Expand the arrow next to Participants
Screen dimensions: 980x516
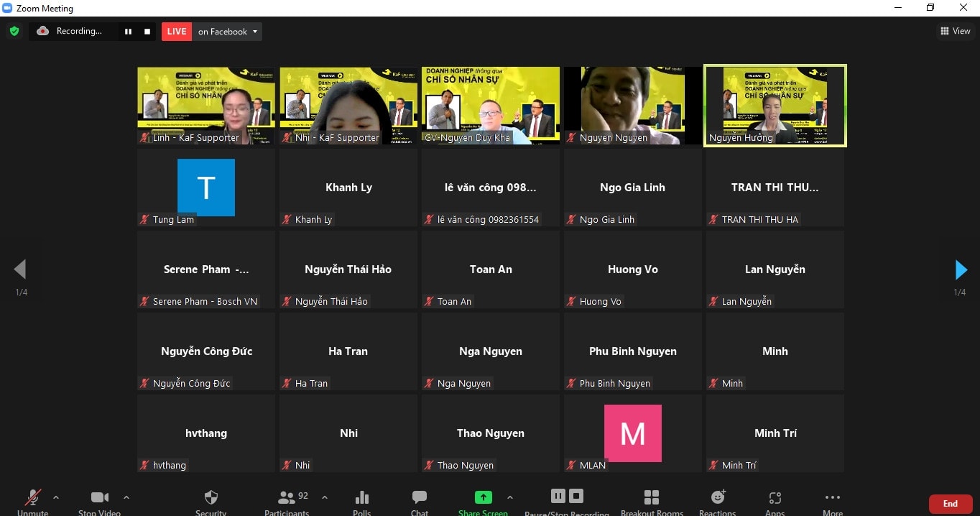324,497
